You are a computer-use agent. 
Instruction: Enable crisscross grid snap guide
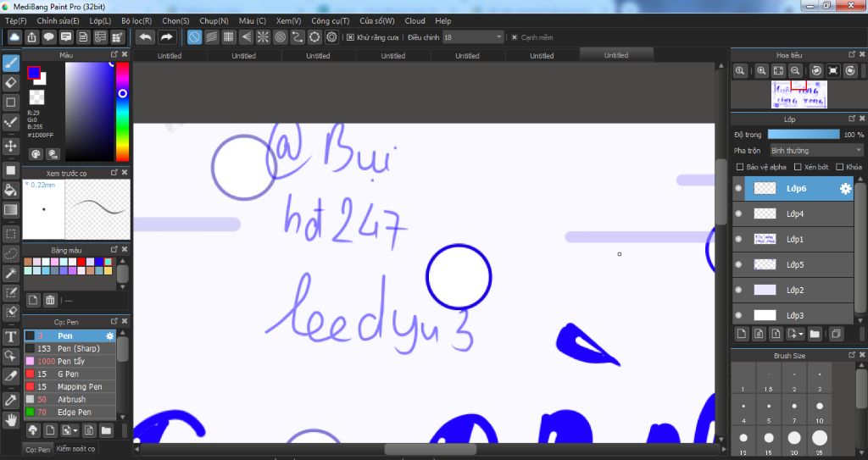229,37
